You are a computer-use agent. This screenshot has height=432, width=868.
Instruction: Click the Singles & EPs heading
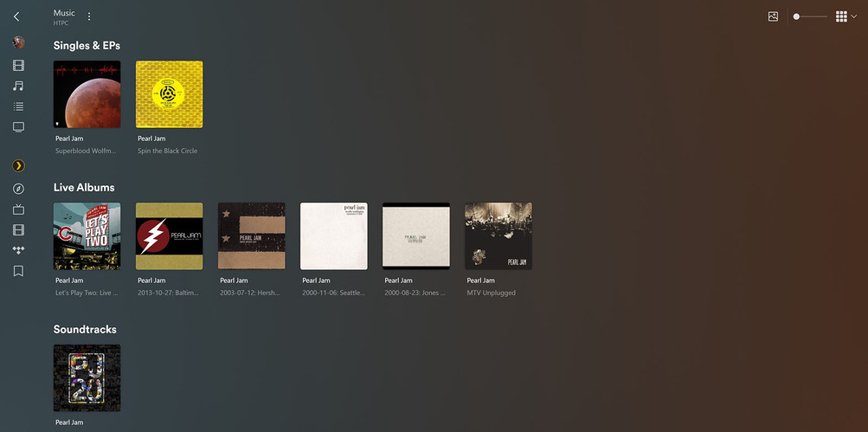point(87,45)
